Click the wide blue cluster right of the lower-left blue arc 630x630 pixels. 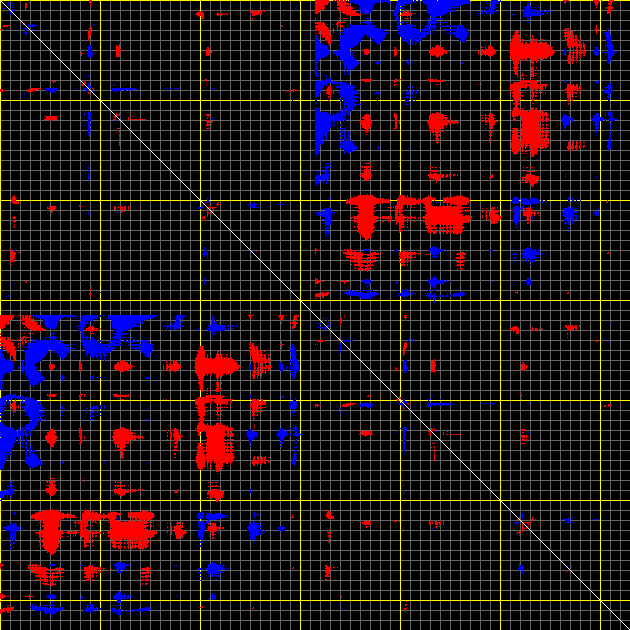click(118, 335)
